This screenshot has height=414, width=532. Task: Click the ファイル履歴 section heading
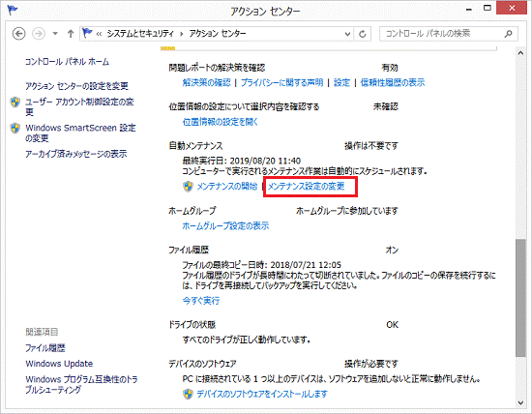tap(189, 250)
